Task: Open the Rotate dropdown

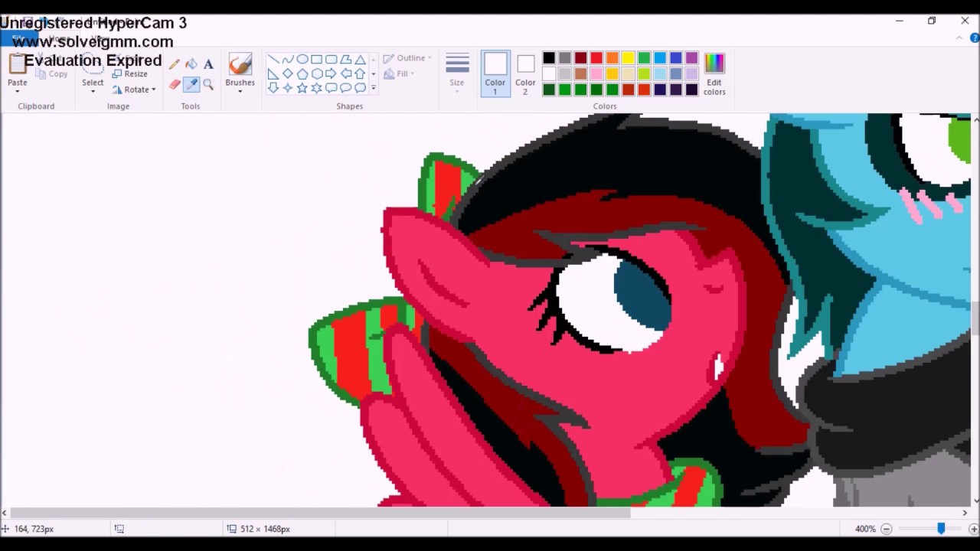Action: (134, 90)
